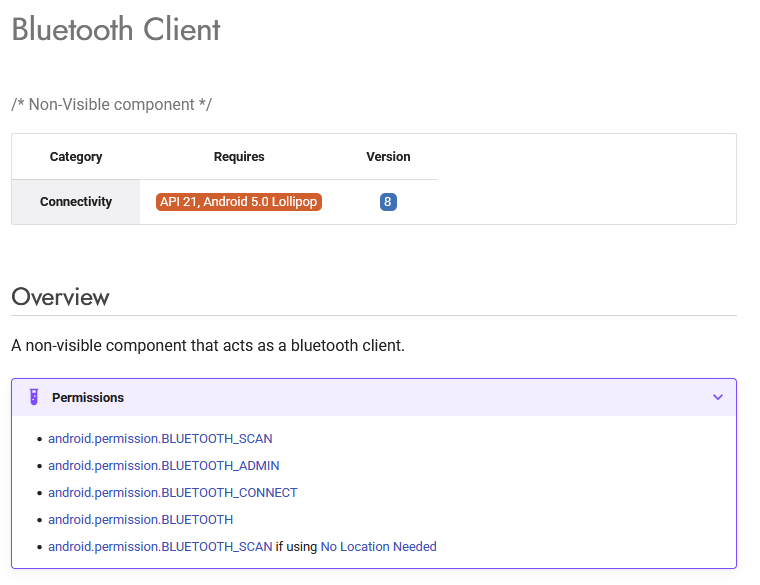Follow the No Location Needed link

coord(378,547)
